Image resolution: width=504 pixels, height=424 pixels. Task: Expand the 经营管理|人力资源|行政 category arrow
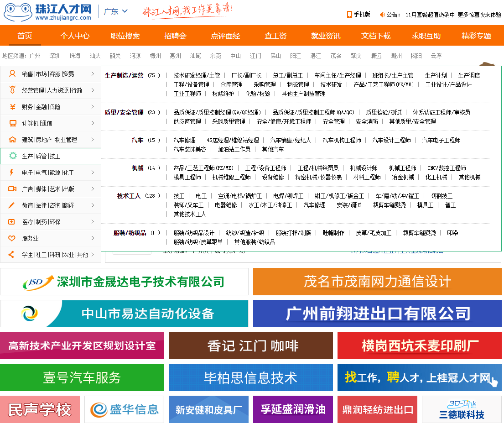93,90
